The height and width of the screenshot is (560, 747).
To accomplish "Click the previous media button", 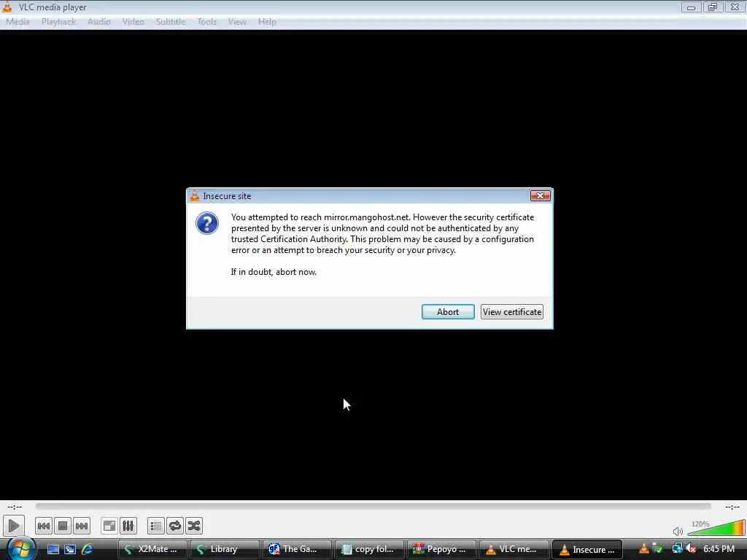I will click(43, 526).
